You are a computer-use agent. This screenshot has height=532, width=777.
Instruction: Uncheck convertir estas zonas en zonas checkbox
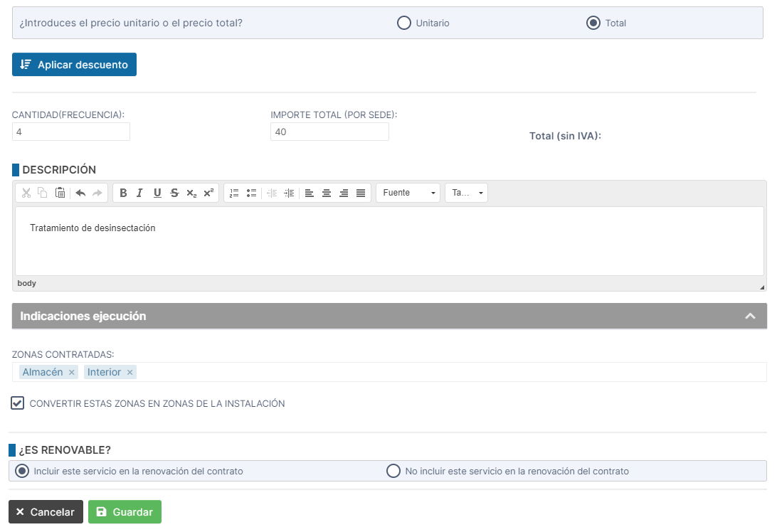pyautogui.click(x=18, y=403)
